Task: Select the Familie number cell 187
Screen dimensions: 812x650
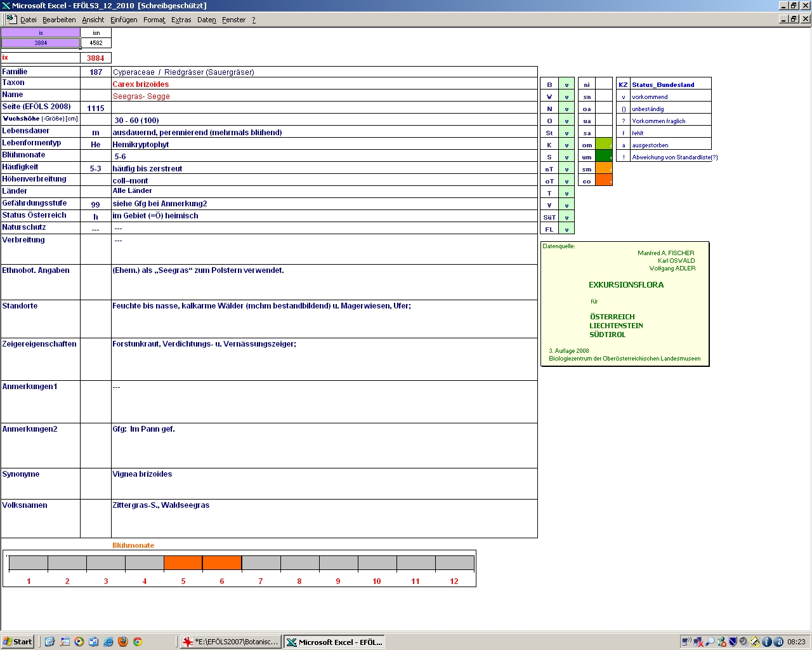Action: [x=96, y=72]
